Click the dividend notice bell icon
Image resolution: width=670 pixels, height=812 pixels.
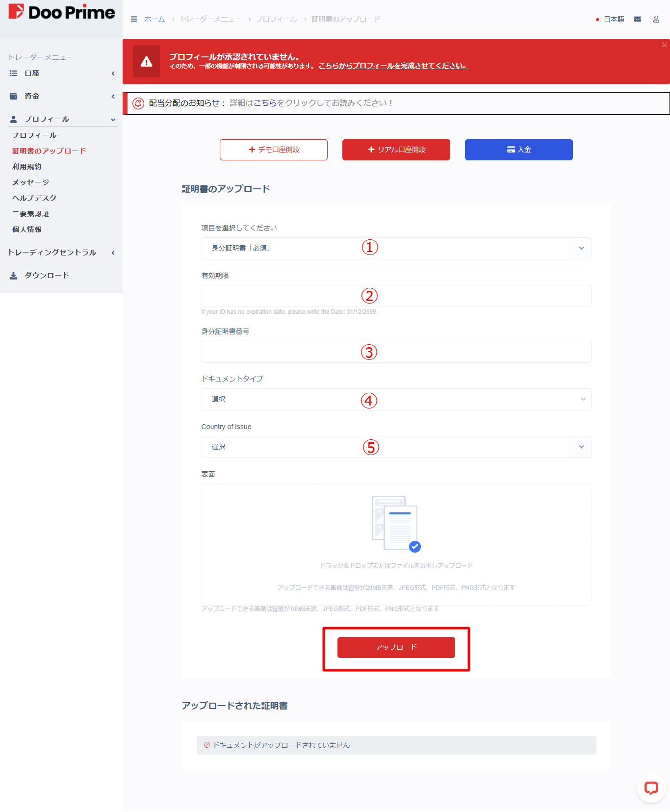[138, 103]
